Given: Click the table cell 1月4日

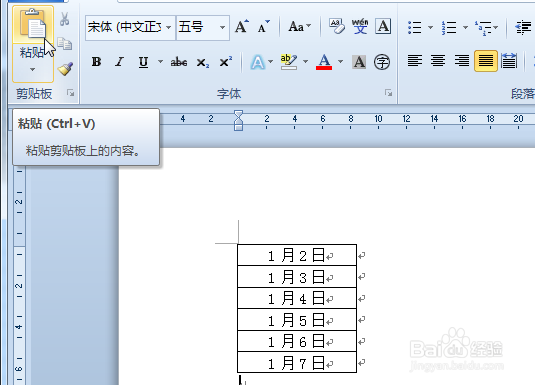Looking at the screenshot, I should (297, 298).
